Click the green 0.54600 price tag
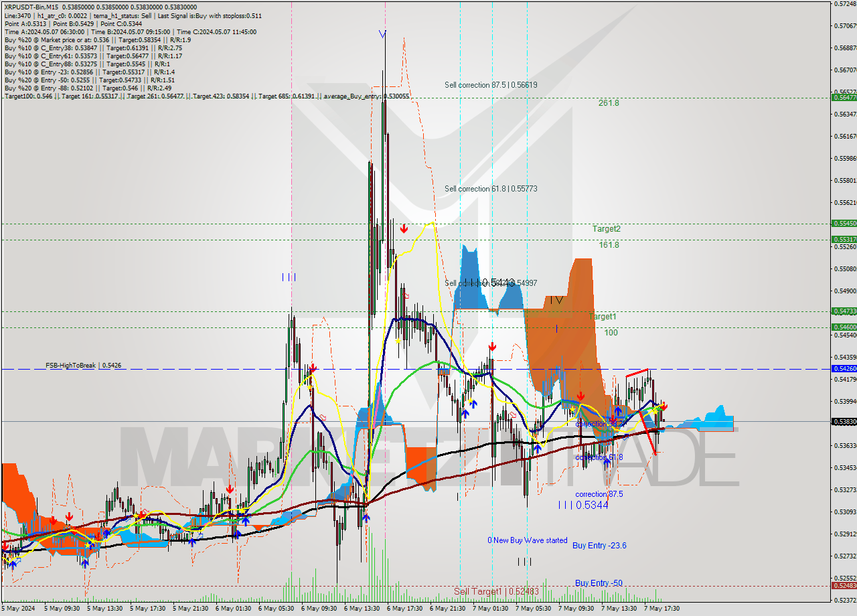The height and width of the screenshot is (616, 857). tap(844, 327)
